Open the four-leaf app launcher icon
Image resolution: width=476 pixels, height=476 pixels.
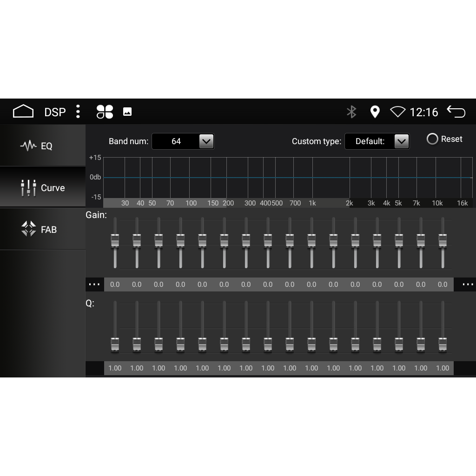pyautogui.click(x=105, y=112)
